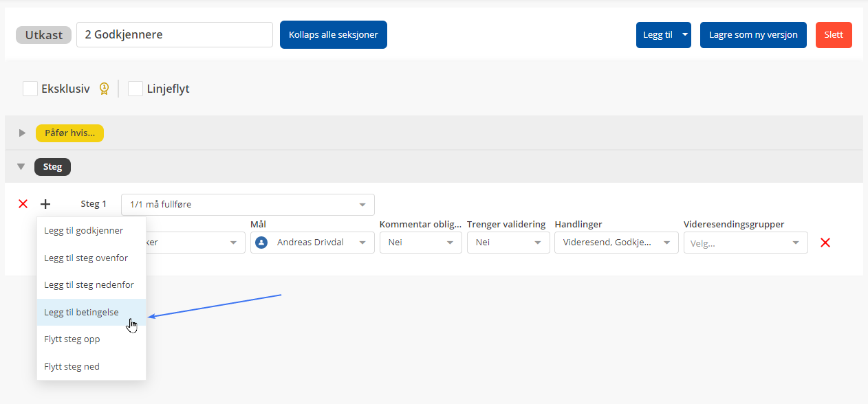Select 'Legg til betingelse' menu item
The height and width of the screenshot is (404, 868).
[x=81, y=312]
